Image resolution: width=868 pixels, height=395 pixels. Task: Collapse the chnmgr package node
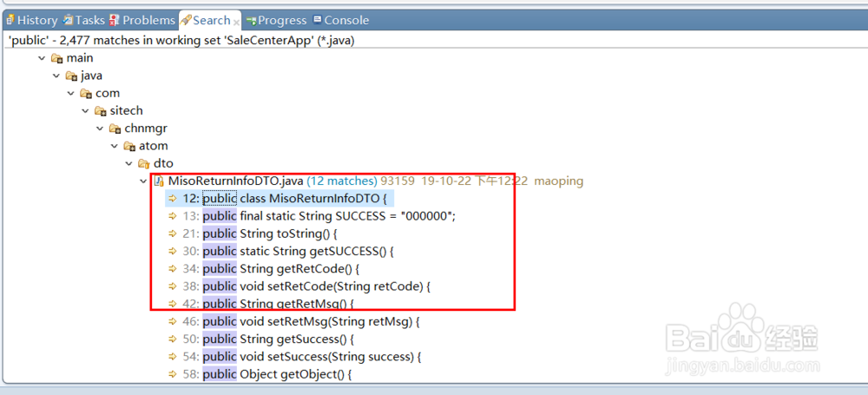(x=100, y=128)
